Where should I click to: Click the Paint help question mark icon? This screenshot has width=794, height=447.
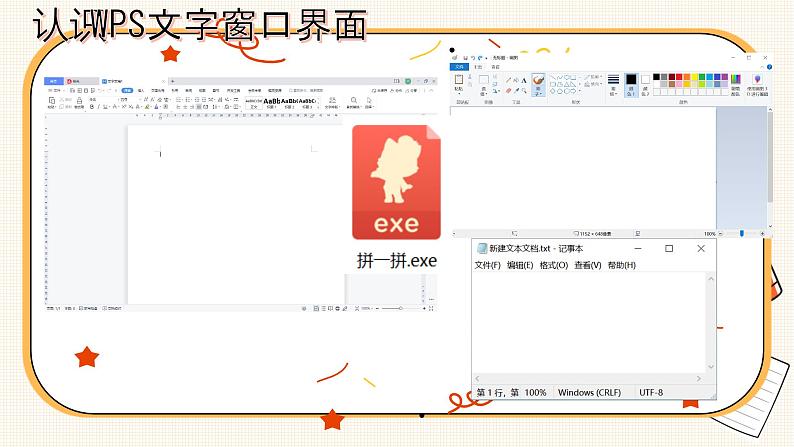coord(770,67)
